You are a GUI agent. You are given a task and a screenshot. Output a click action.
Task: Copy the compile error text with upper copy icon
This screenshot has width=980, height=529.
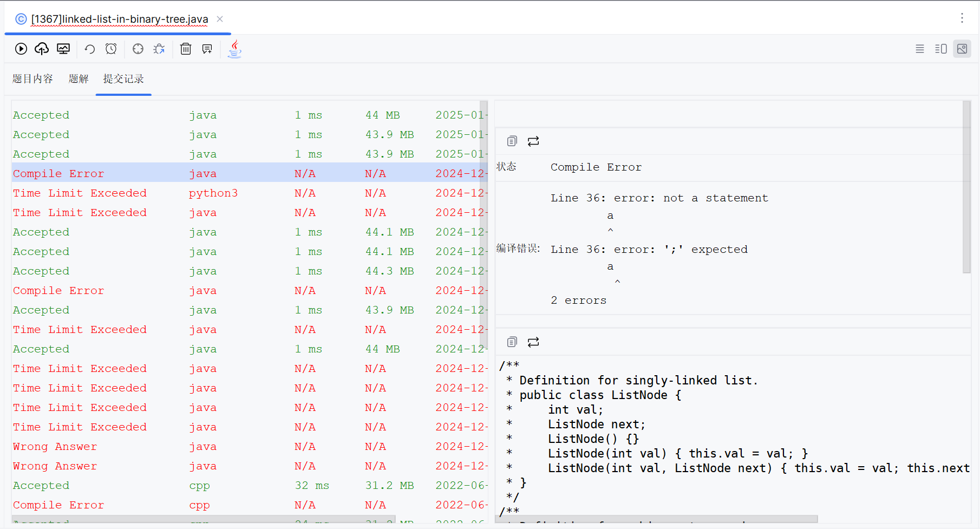(x=512, y=141)
